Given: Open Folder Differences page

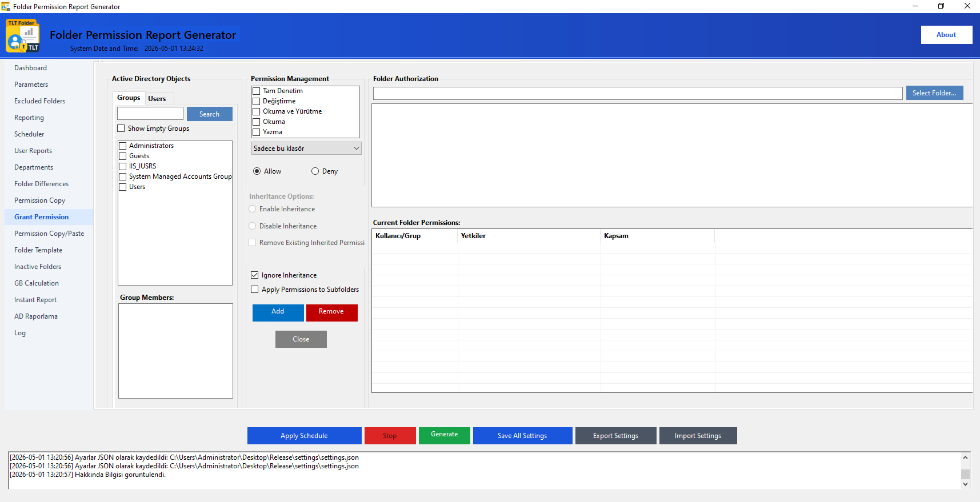Looking at the screenshot, I should (41, 184).
